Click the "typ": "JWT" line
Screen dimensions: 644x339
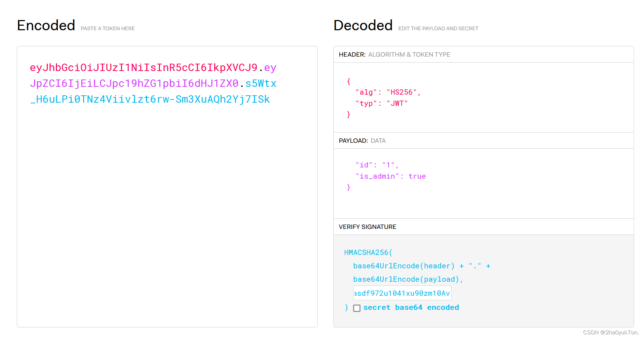[x=381, y=103]
